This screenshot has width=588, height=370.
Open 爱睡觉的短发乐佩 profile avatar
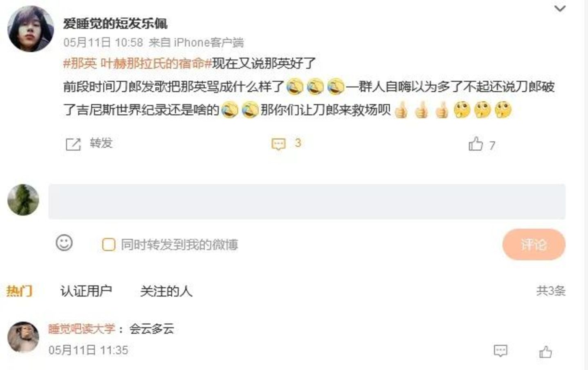[31, 29]
